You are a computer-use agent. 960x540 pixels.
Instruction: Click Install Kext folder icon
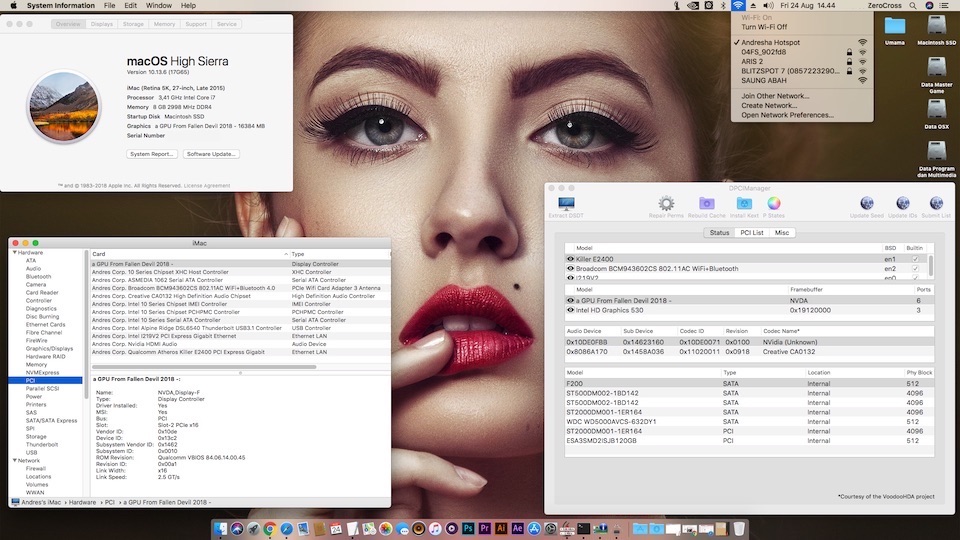[x=744, y=203]
